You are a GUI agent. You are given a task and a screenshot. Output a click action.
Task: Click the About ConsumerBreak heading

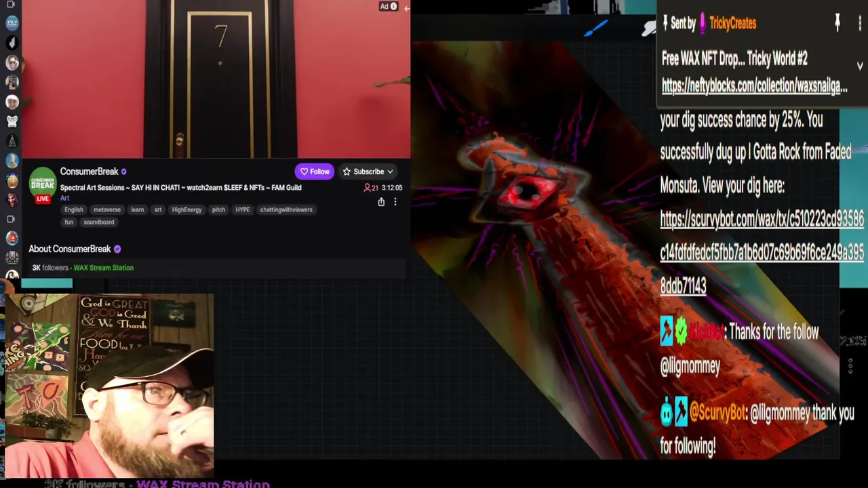click(69, 249)
